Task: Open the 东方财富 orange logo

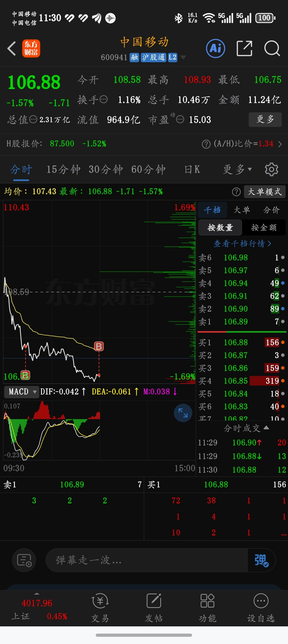Action: [x=31, y=49]
